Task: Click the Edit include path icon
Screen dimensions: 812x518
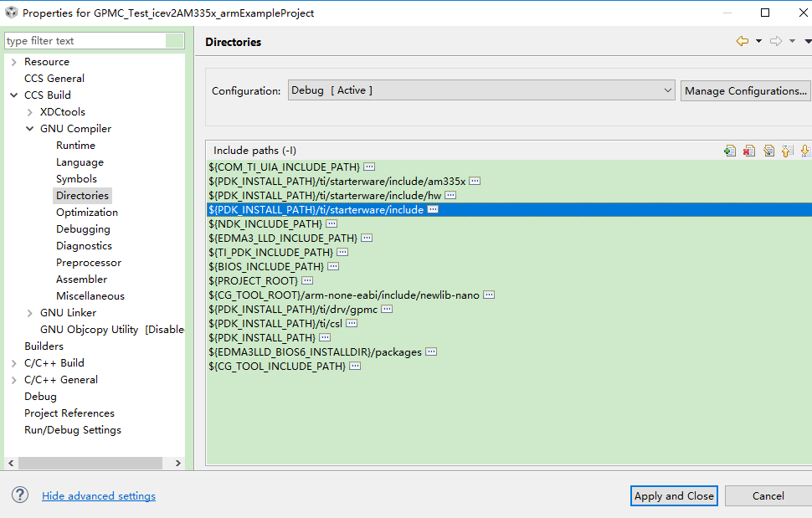Action: [x=768, y=151]
